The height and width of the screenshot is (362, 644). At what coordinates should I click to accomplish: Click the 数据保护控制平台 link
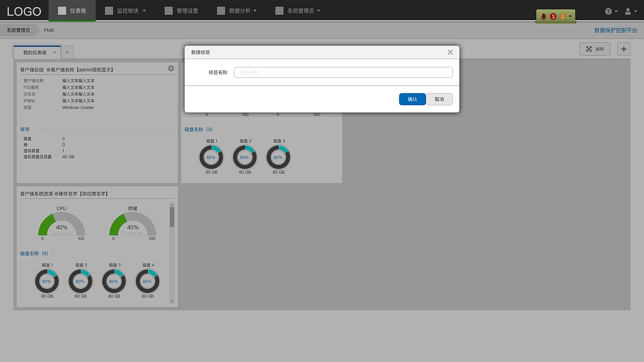(x=615, y=30)
